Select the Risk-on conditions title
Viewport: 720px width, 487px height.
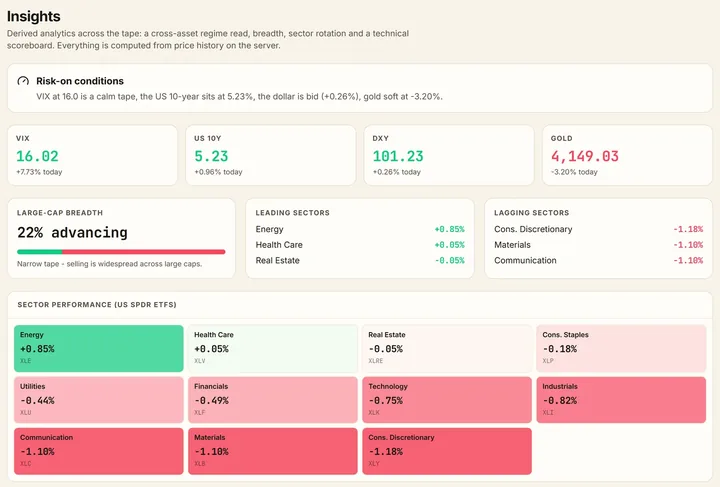click(80, 81)
